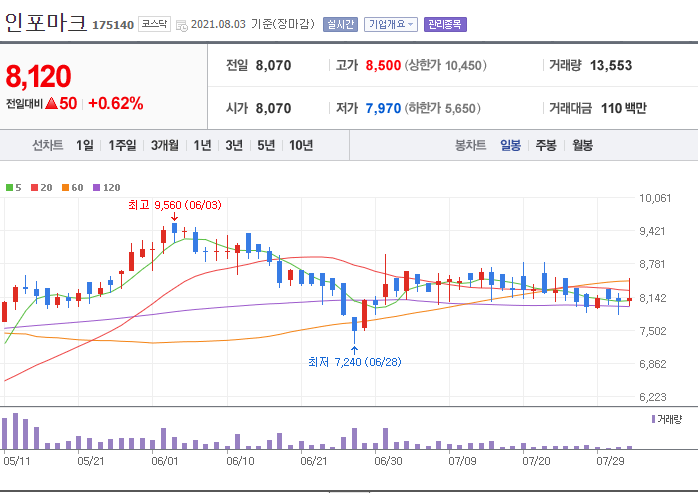Select the 1주일 line chart tab
698x493 pixels.
coord(122,145)
